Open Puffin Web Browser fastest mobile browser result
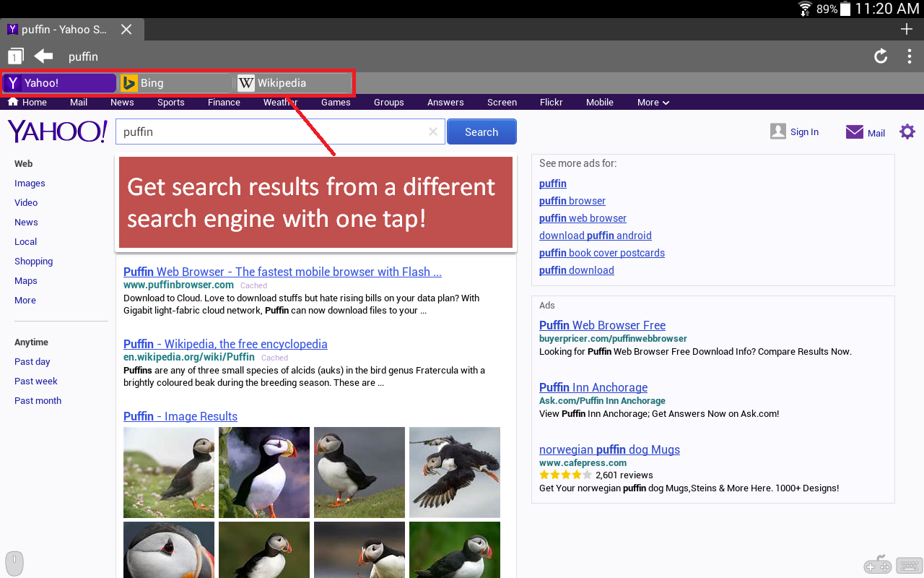 [x=282, y=272]
